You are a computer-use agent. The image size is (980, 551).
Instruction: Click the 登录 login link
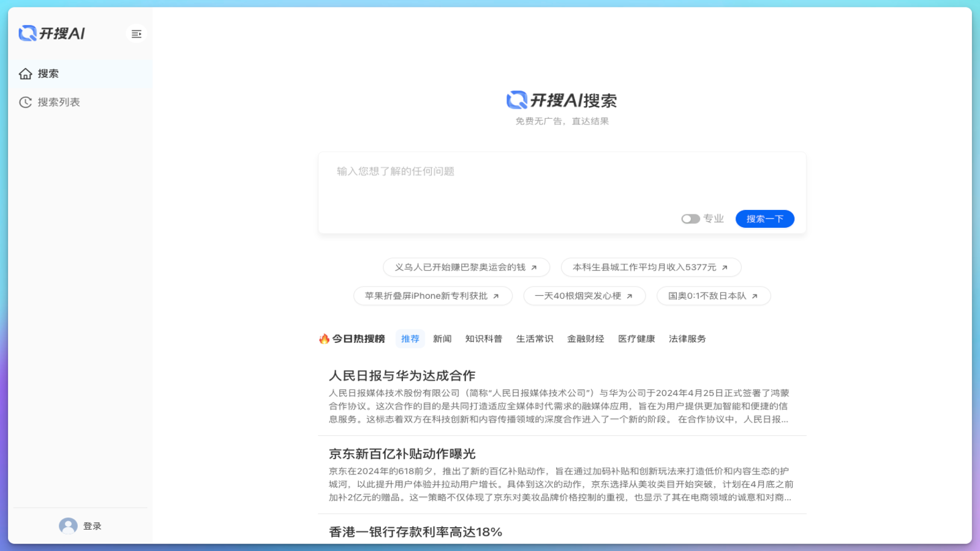(x=92, y=526)
